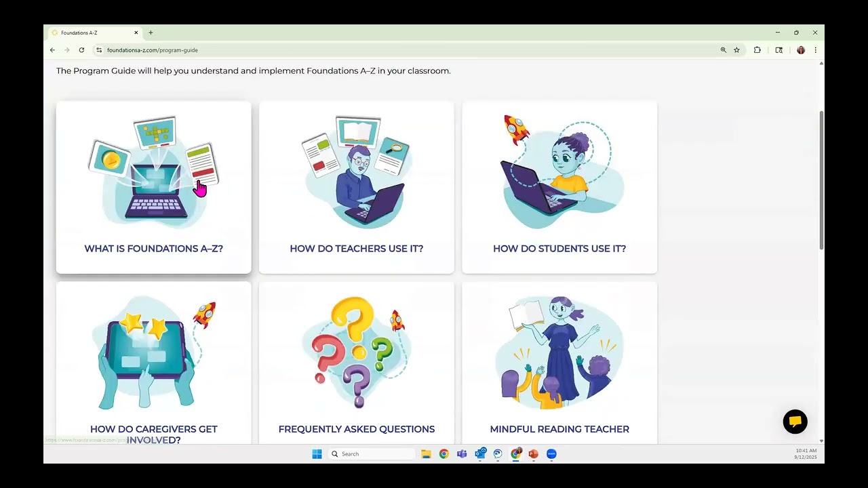The height and width of the screenshot is (488, 868).
Task: Open Zoom from the taskbar
Action: (551, 454)
